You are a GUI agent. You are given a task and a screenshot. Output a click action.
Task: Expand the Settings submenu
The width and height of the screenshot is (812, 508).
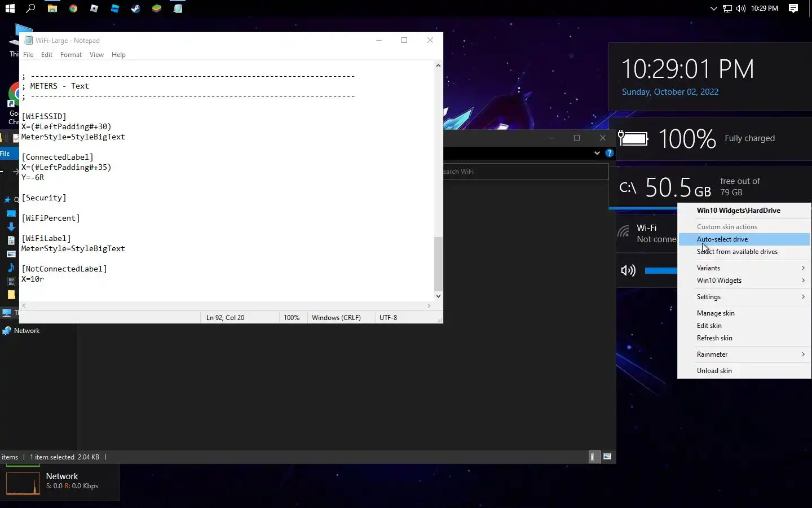point(744,297)
